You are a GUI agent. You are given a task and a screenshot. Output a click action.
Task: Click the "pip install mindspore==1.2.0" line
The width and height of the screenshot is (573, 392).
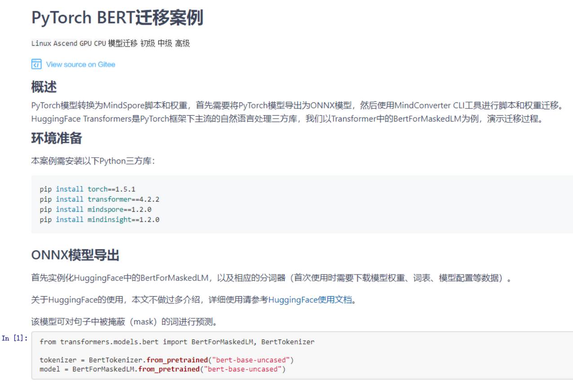pyautogui.click(x=95, y=209)
